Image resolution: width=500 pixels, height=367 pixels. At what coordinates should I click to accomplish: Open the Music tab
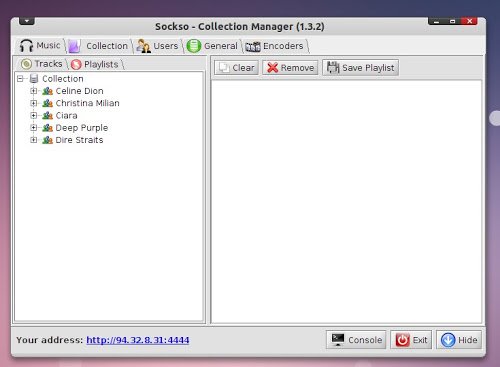click(x=40, y=46)
